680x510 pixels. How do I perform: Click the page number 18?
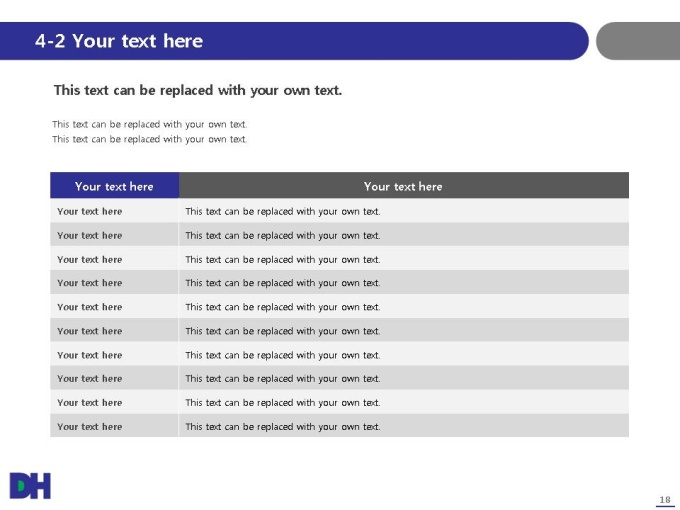pyautogui.click(x=665, y=499)
